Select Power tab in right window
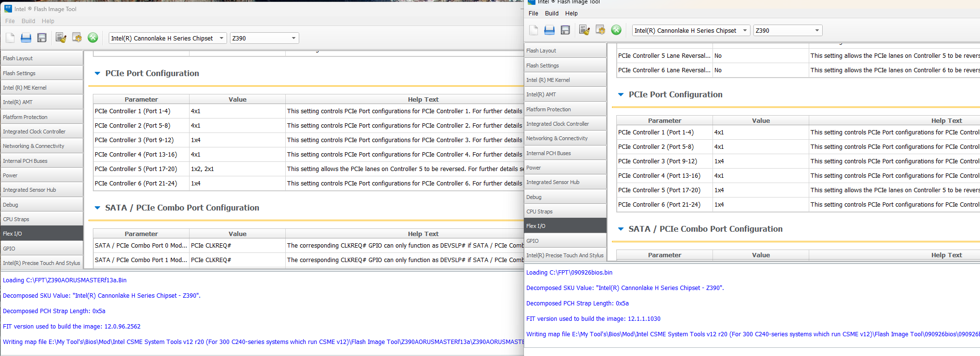Image resolution: width=980 pixels, height=356 pixels. coord(565,168)
